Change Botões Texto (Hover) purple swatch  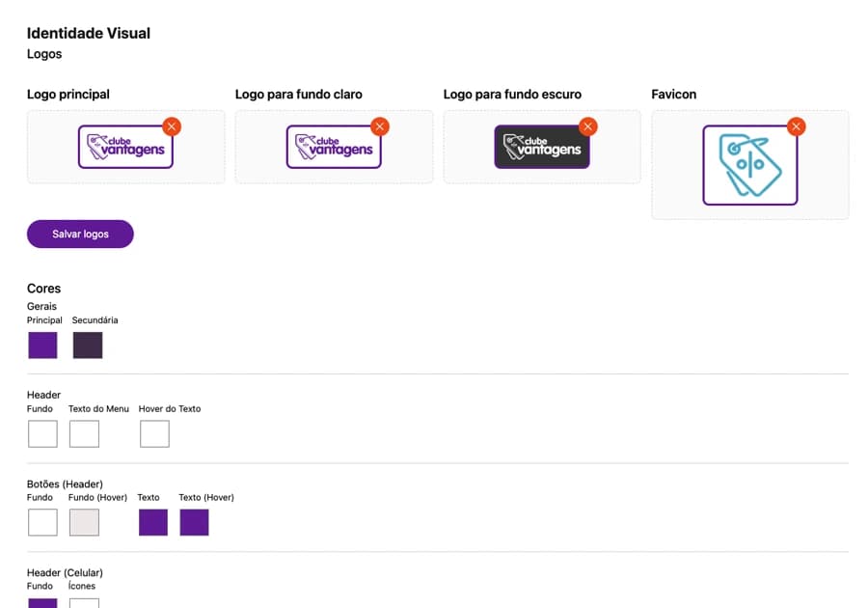coord(194,522)
